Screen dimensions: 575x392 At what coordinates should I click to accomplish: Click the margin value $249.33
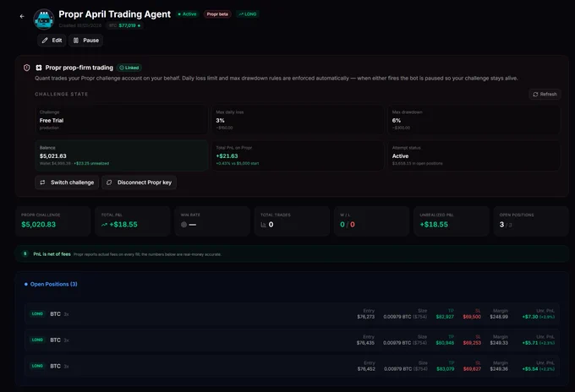click(x=499, y=343)
